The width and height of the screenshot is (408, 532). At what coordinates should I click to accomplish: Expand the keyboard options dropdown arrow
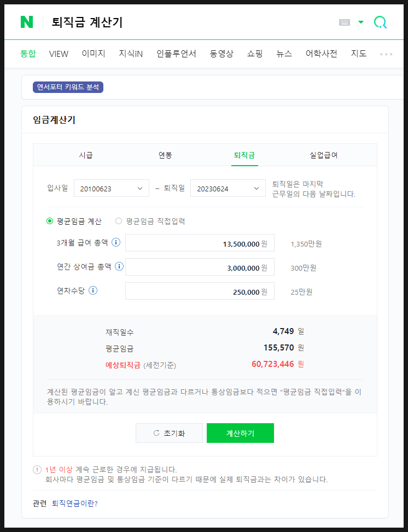coord(360,22)
